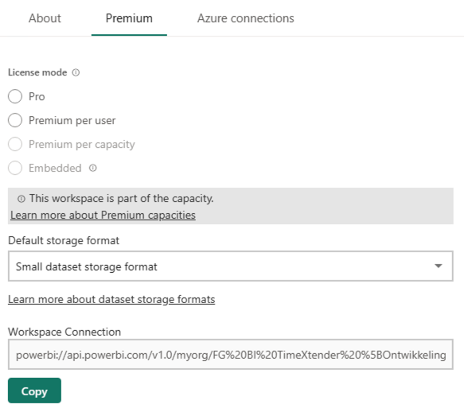Click the License mode heading text

coord(37,72)
